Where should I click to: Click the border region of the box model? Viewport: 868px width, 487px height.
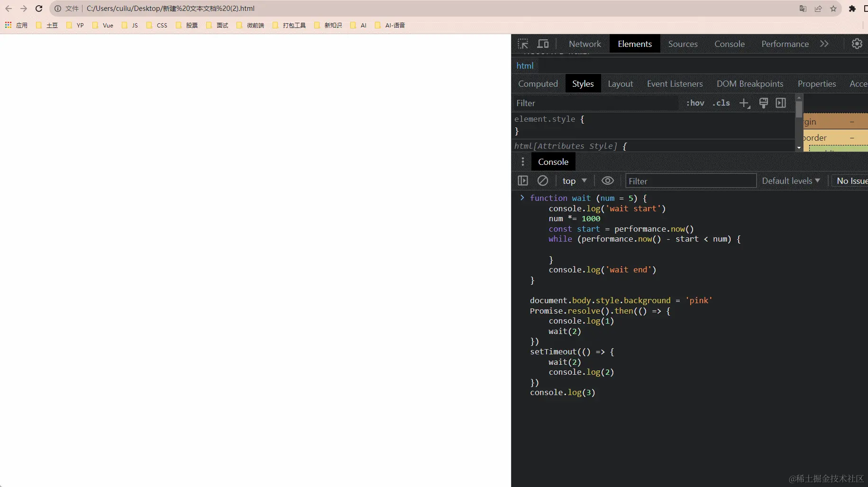[835, 137]
